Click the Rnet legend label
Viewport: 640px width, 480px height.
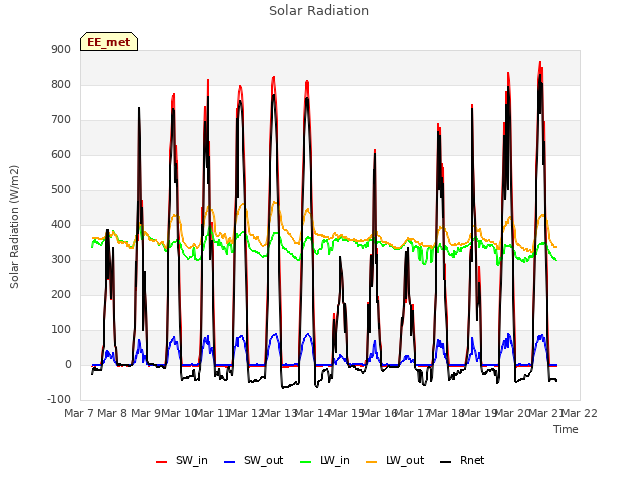coord(472,460)
